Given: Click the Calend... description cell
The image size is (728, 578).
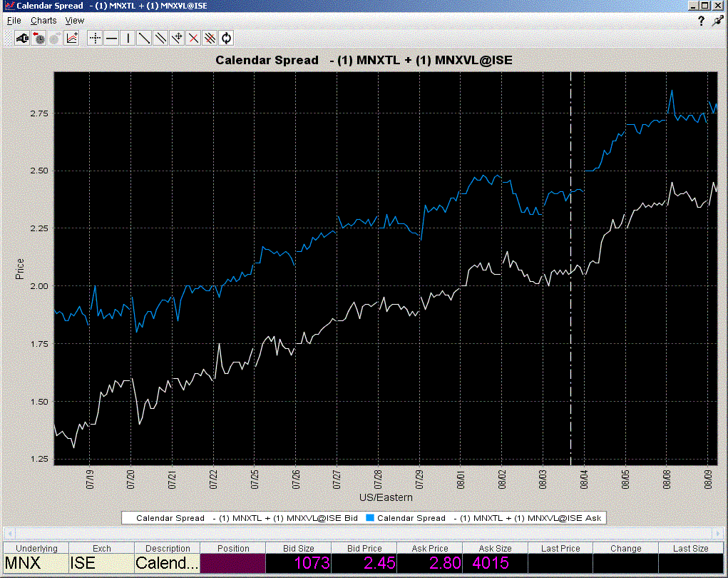Looking at the screenshot, I should pos(167,564).
